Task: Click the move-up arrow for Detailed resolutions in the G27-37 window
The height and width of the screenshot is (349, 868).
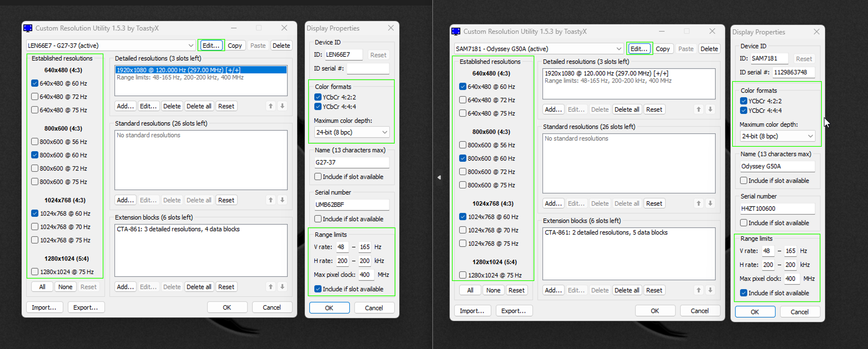Action: point(271,106)
